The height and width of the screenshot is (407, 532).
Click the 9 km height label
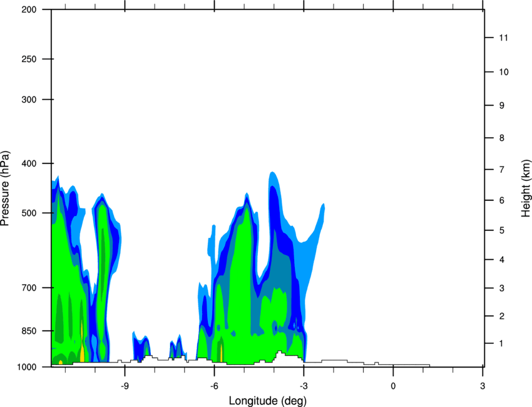(x=502, y=106)
